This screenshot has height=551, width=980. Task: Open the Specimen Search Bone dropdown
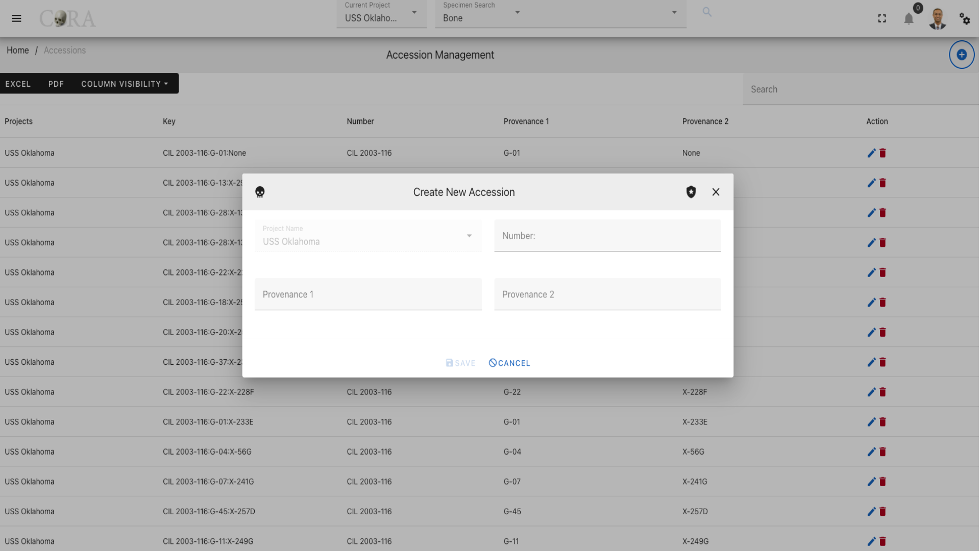pyautogui.click(x=481, y=14)
